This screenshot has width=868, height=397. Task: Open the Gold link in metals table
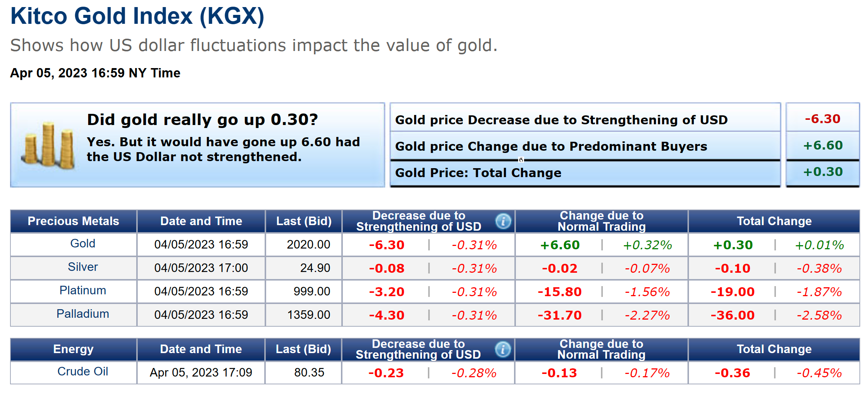[x=83, y=243]
